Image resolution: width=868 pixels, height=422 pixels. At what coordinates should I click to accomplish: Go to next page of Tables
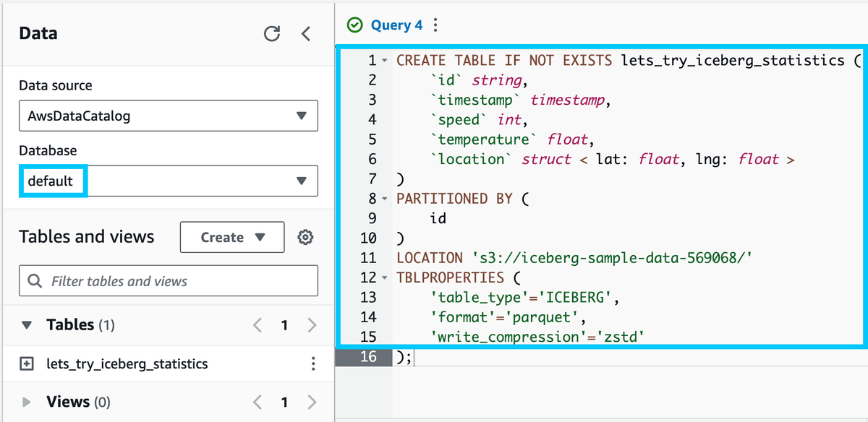pos(312,325)
